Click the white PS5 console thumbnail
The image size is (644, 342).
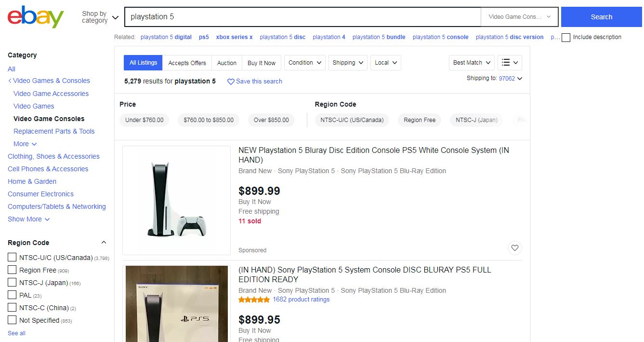[176, 200]
